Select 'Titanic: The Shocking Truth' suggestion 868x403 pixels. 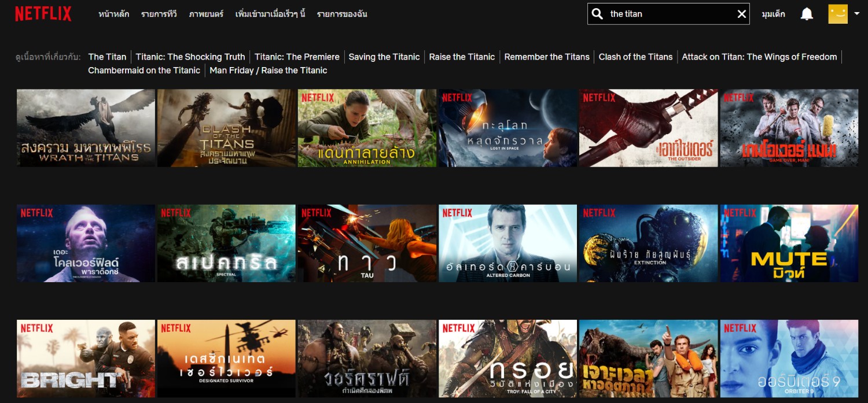(x=190, y=57)
